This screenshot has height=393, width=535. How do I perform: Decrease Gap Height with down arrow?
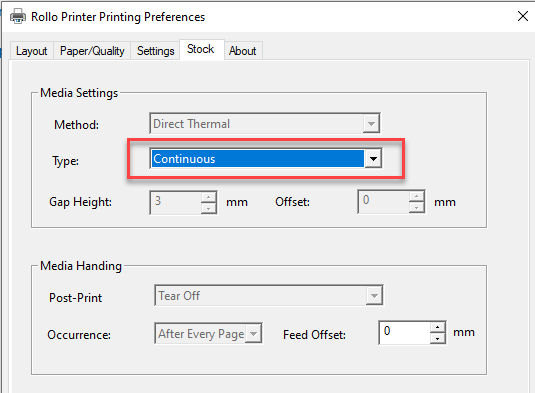tap(208, 208)
